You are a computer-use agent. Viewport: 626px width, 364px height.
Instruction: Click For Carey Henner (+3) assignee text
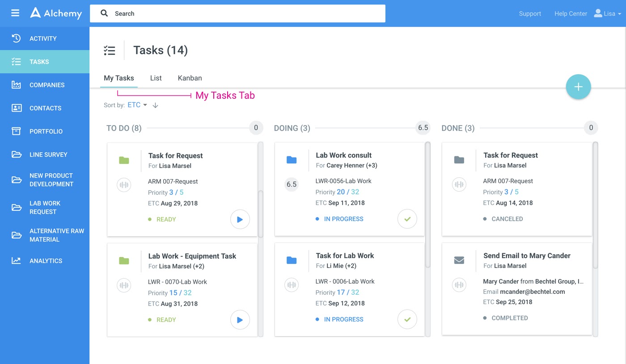coord(347,165)
